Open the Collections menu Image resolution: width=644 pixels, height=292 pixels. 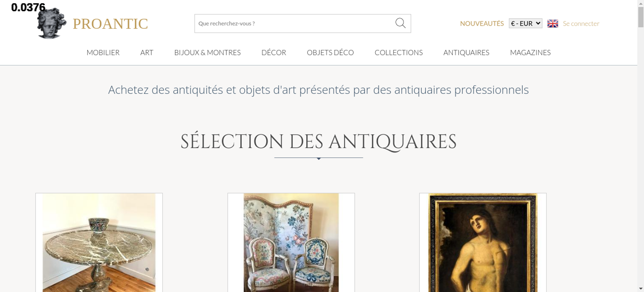pyautogui.click(x=399, y=52)
